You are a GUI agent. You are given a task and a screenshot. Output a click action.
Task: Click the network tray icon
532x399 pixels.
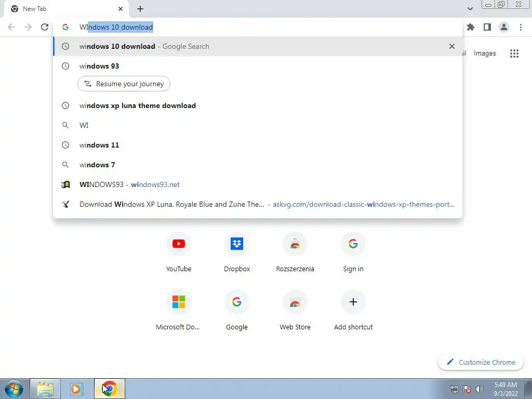[454, 389]
